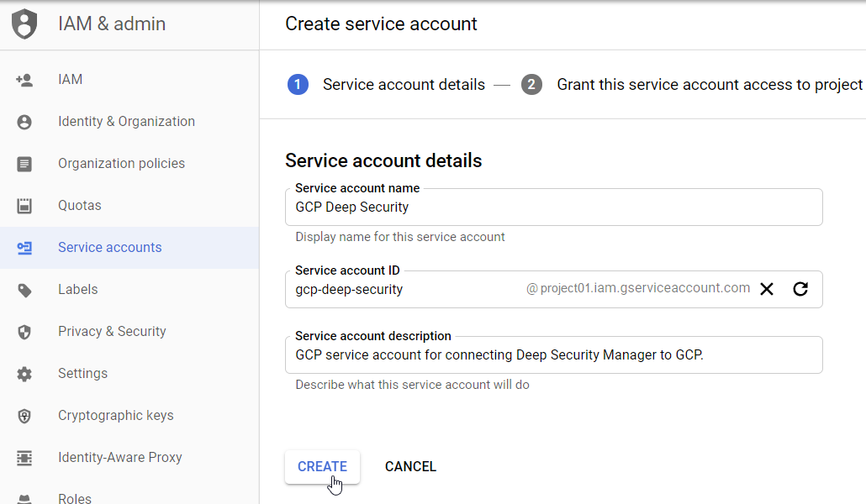Click step 2 Grant this service account access
The height and width of the screenshot is (504, 866).
(531, 84)
